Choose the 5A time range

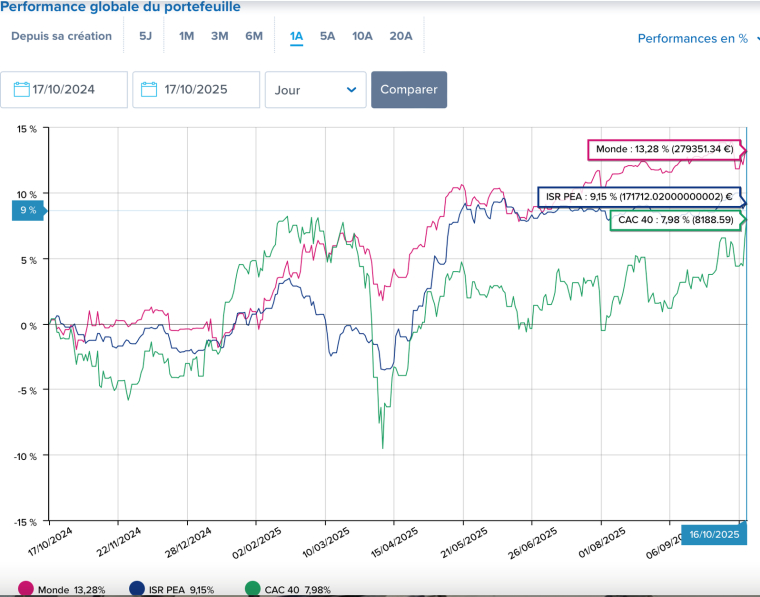[x=327, y=37]
